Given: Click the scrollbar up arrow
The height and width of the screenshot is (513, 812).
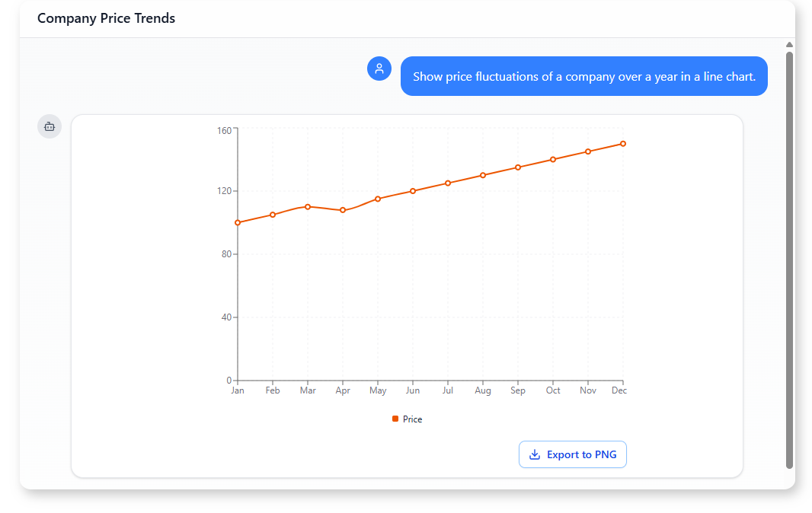Looking at the screenshot, I should [789, 44].
